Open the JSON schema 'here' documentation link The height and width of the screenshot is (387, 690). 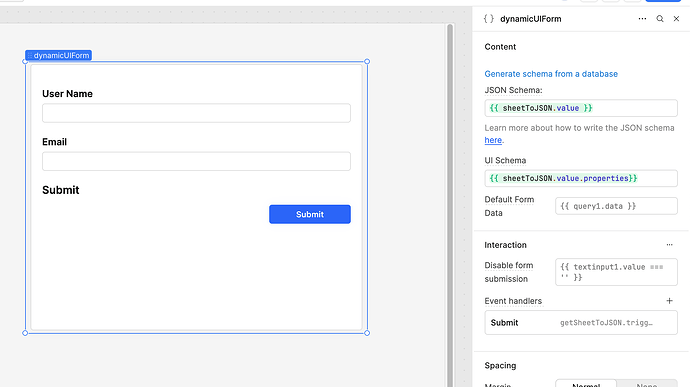493,140
